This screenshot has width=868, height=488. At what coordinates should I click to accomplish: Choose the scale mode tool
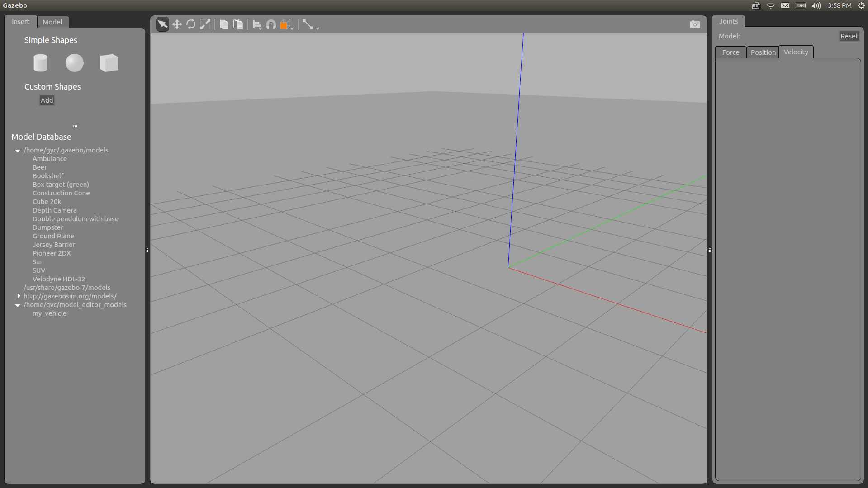tap(205, 24)
